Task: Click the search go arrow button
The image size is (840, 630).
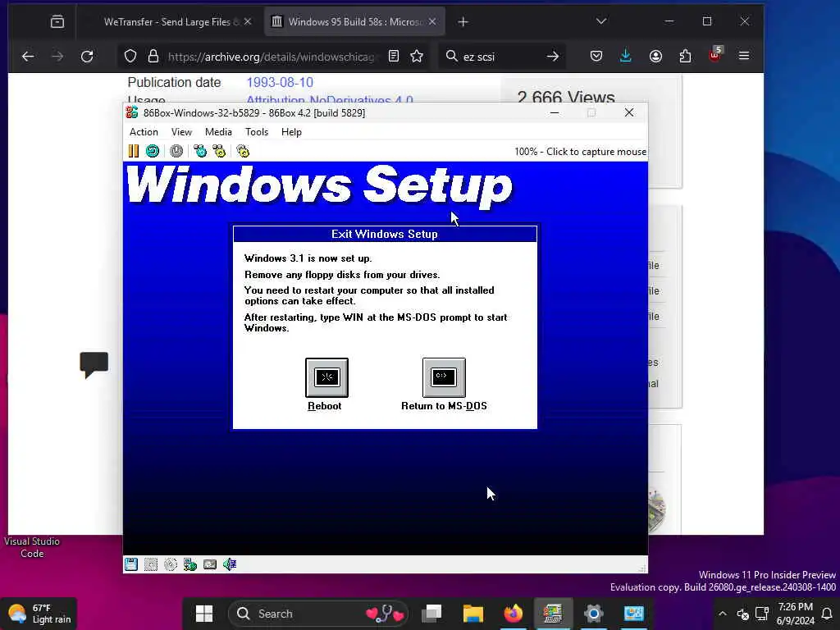Action: click(x=553, y=57)
